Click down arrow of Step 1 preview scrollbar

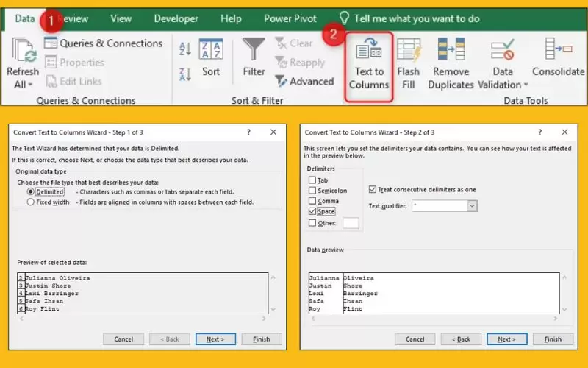(273, 309)
